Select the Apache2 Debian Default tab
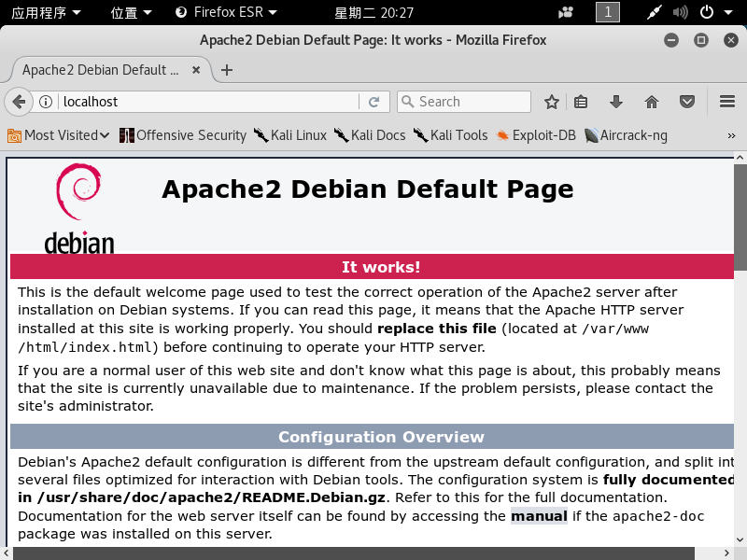747x560 pixels. 101,70
